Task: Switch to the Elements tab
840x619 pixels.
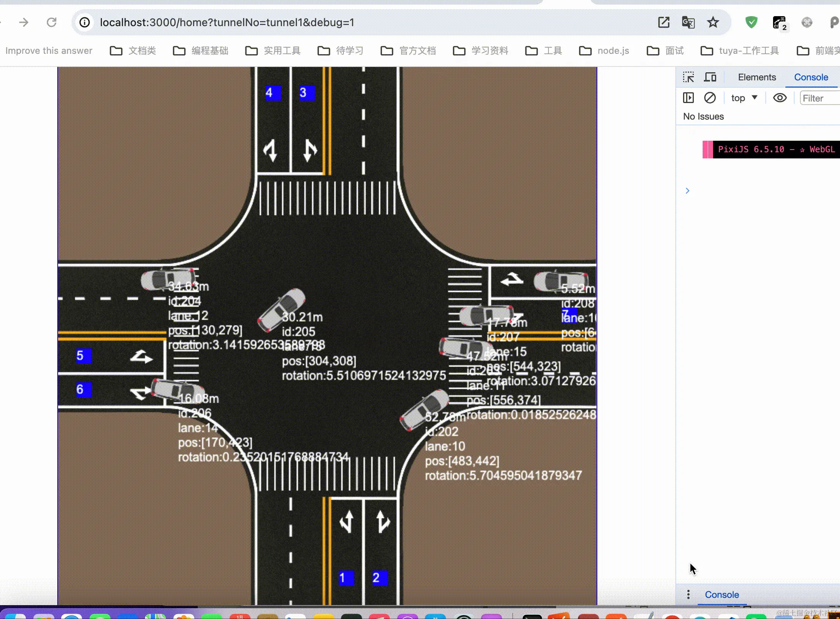Action: click(757, 77)
